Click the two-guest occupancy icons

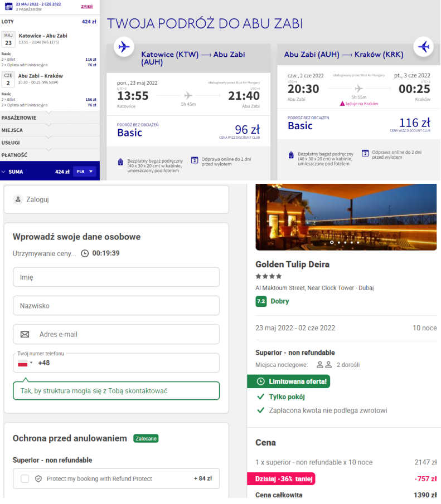pos(324,365)
